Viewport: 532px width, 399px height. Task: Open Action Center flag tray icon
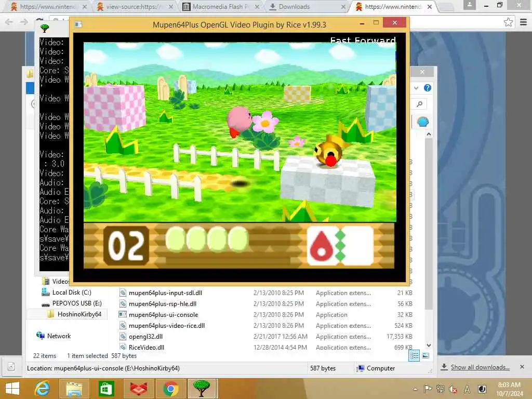(x=428, y=389)
